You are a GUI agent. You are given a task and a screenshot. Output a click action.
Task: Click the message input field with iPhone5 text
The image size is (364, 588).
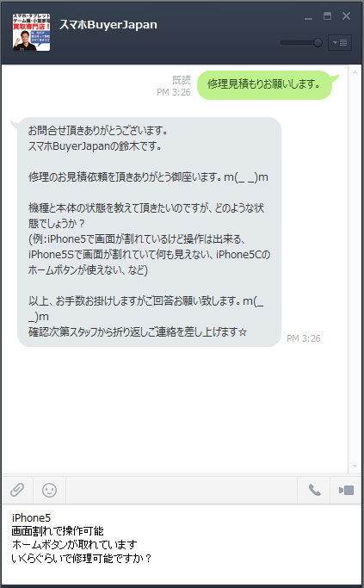182,544
